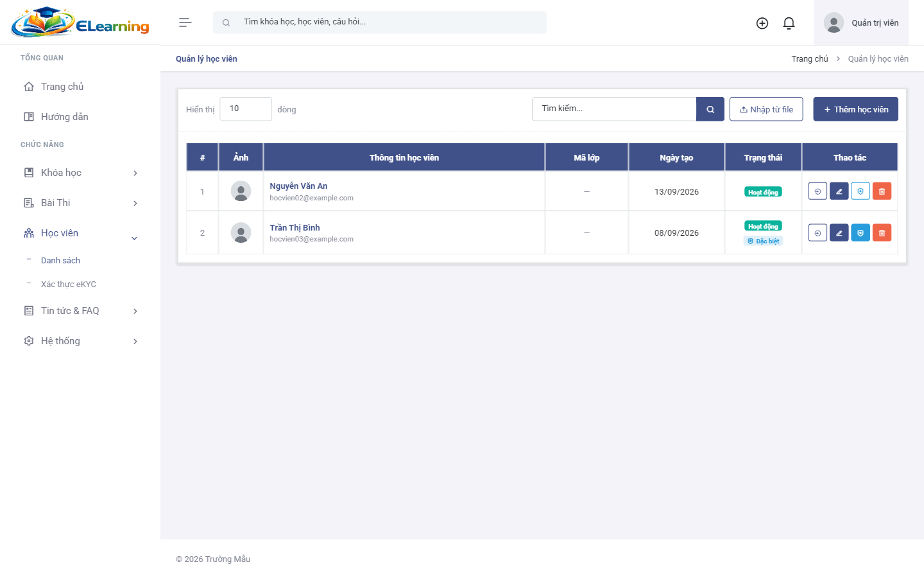The height and width of the screenshot is (578, 924).
Task: Expand the Khóa học menu
Action: tap(80, 173)
